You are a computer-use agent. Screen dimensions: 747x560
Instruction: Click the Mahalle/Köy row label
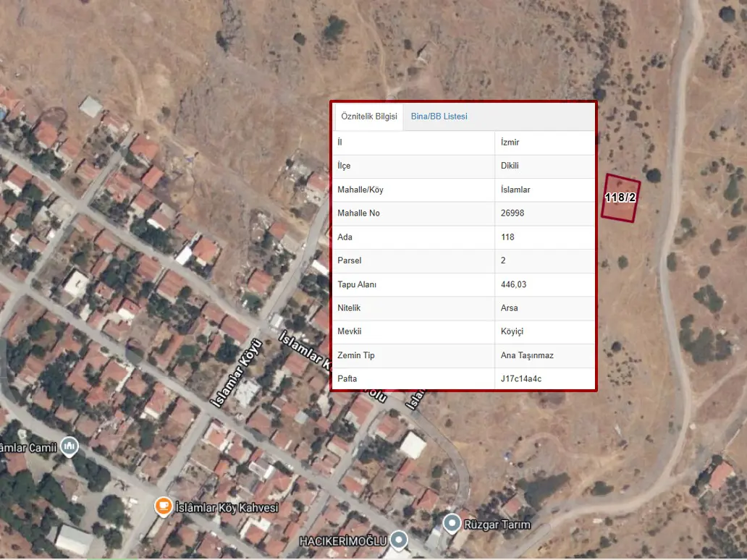coord(360,190)
